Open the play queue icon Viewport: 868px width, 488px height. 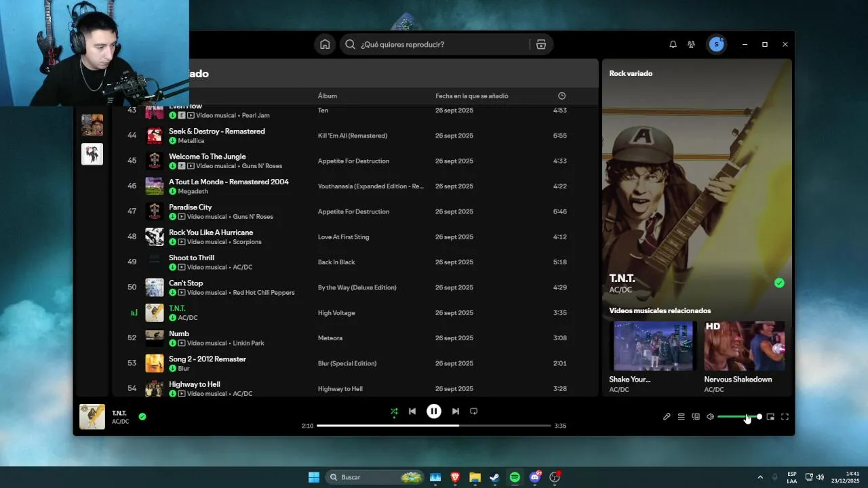tap(681, 417)
